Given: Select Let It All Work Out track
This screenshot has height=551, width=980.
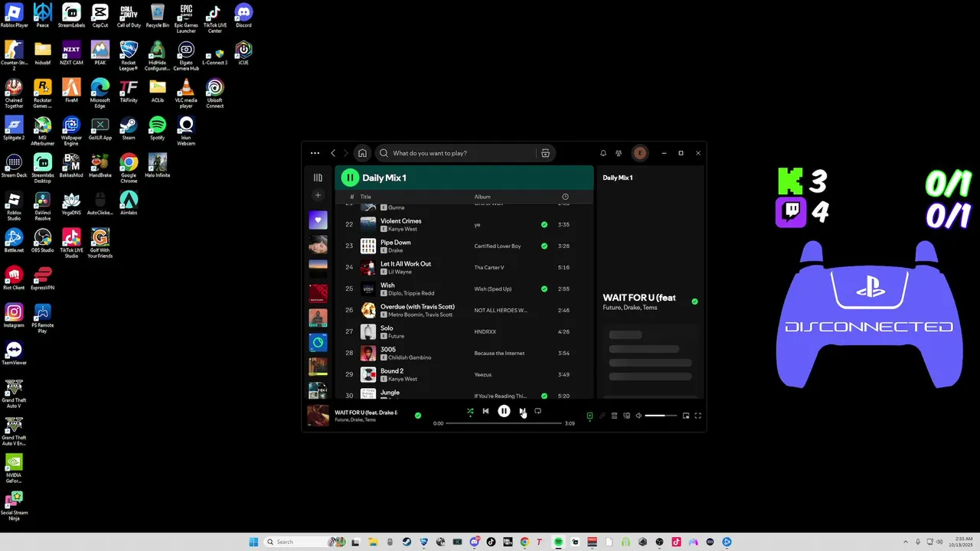Looking at the screenshot, I should pyautogui.click(x=464, y=268).
